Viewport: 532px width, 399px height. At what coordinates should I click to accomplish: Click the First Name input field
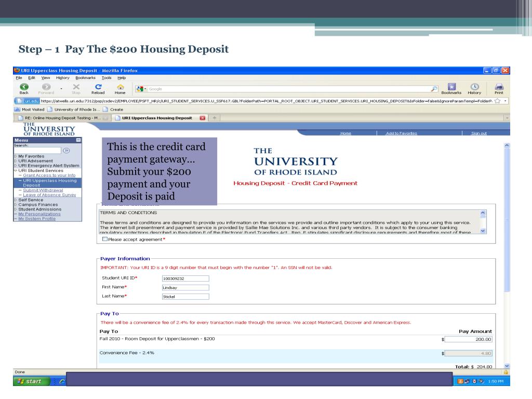click(x=185, y=287)
